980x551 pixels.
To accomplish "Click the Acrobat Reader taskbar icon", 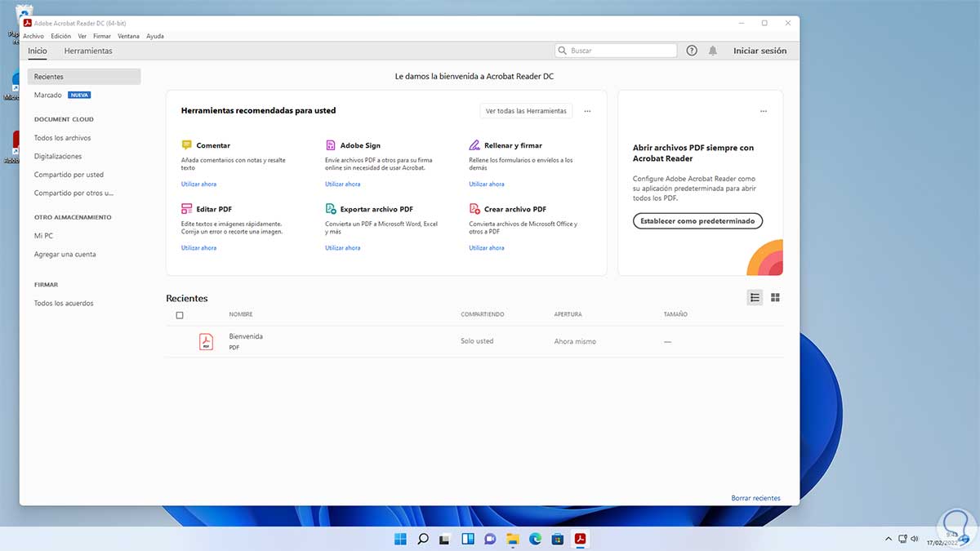I will 580,539.
